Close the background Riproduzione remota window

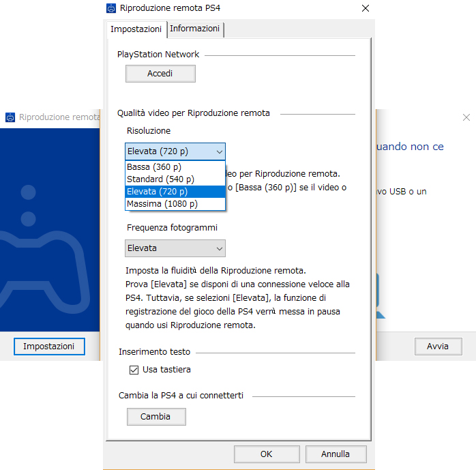click(466, 117)
